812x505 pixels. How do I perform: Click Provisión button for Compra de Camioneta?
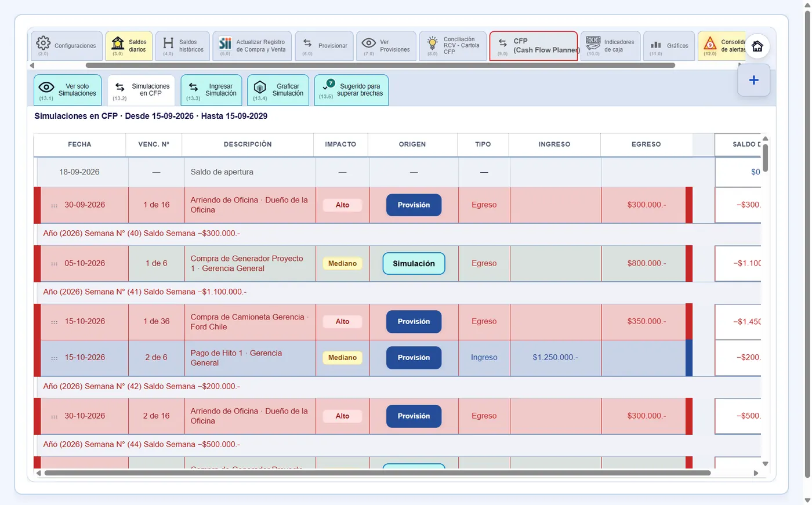(x=414, y=321)
